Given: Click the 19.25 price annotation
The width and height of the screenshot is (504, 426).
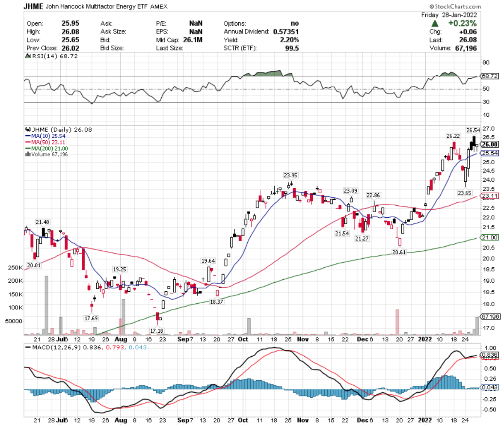Looking at the screenshot, I should (x=119, y=269).
